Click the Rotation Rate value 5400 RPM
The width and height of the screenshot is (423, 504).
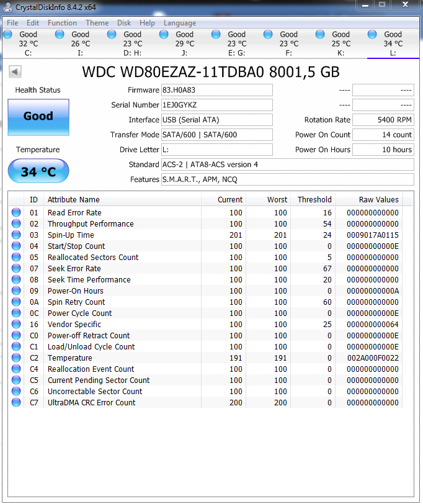tap(383, 120)
